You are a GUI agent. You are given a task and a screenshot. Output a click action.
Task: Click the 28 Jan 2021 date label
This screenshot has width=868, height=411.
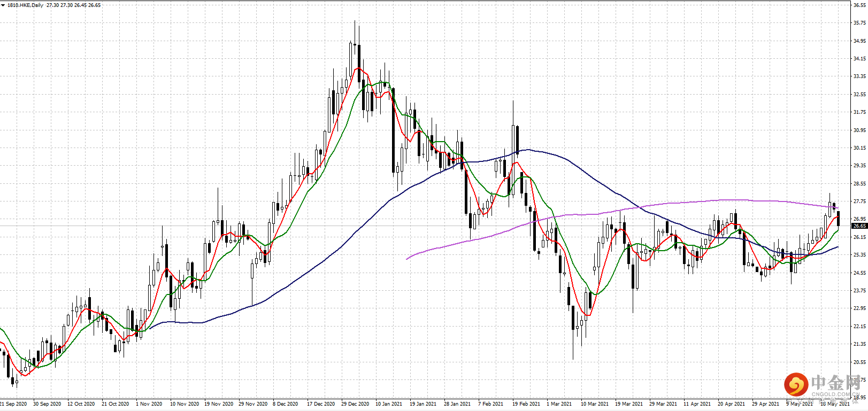(457, 404)
